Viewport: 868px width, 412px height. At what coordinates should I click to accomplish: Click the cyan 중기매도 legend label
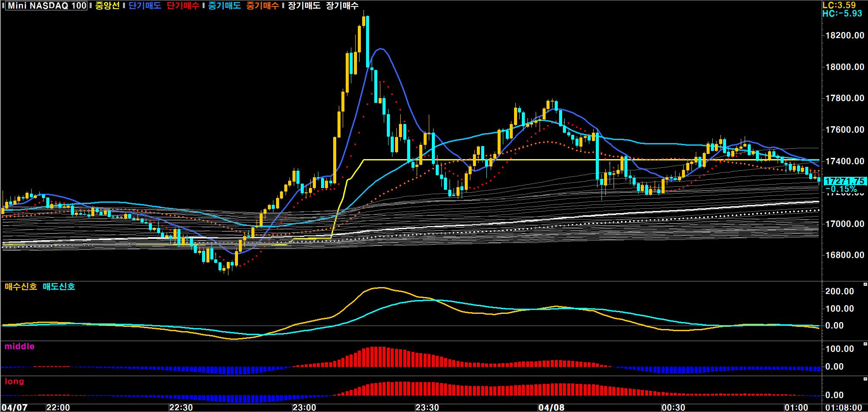click(x=224, y=6)
